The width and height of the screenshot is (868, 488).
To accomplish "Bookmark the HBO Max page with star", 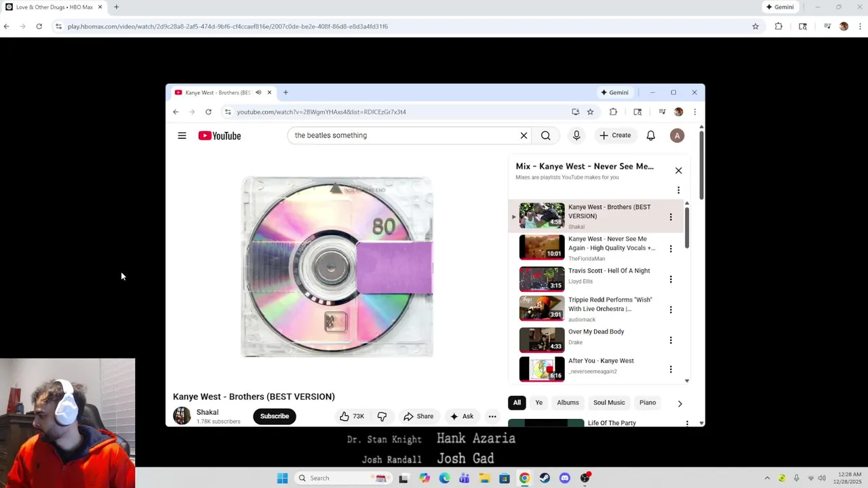I will [x=755, y=26].
